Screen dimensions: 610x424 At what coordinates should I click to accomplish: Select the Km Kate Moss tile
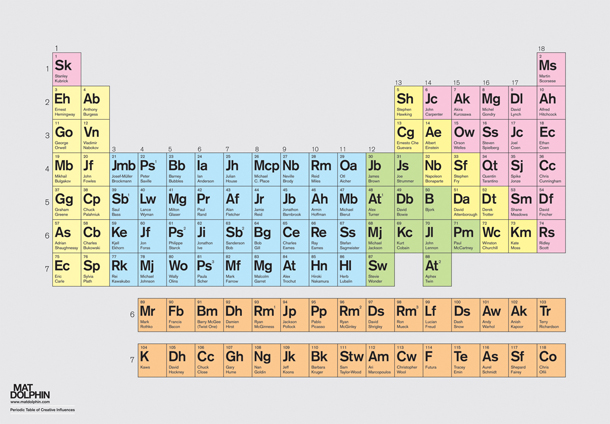click(x=519, y=239)
